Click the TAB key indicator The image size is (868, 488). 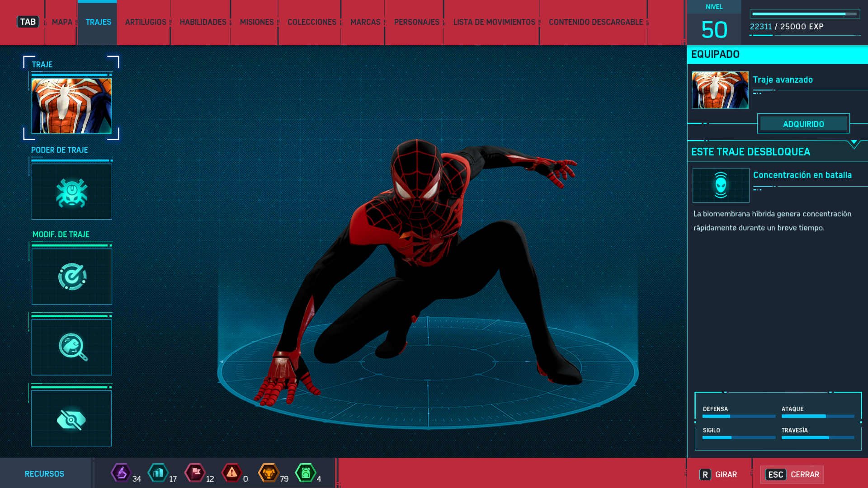click(x=28, y=22)
